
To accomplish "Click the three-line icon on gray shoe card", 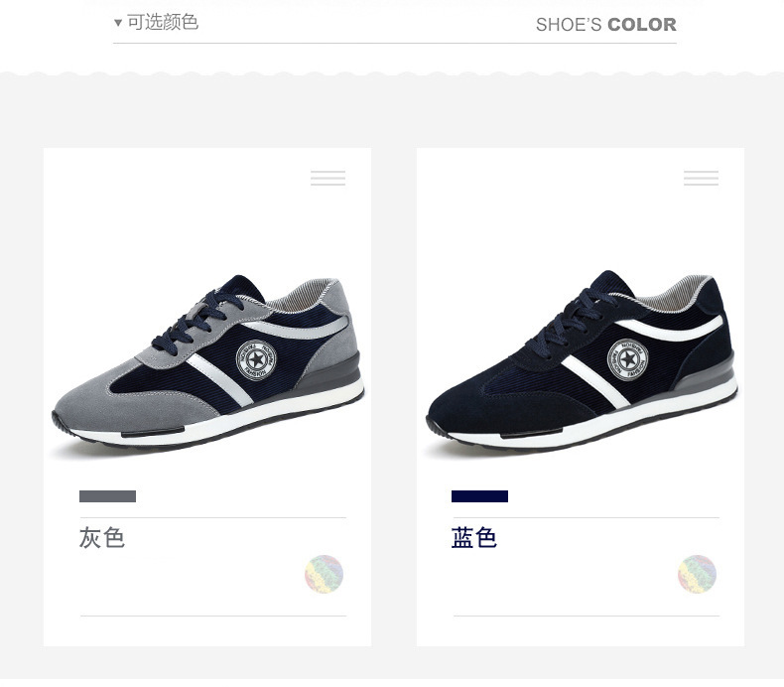I will [x=328, y=178].
